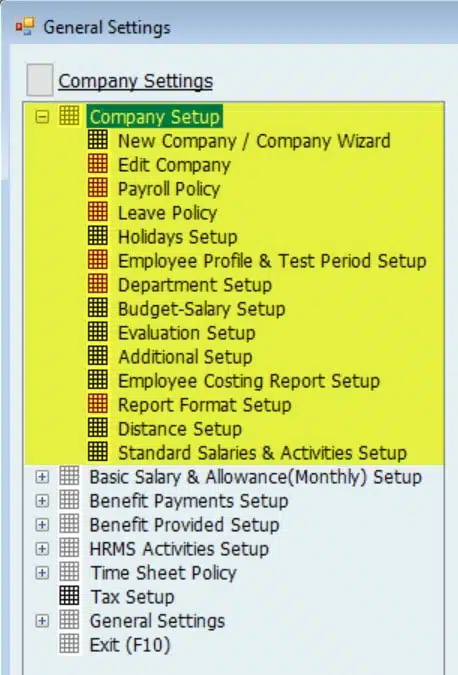This screenshot has width=458, height=675.
Task: Click the grid icon beside New Company / Company Wizard
Action: coord(98,140)
